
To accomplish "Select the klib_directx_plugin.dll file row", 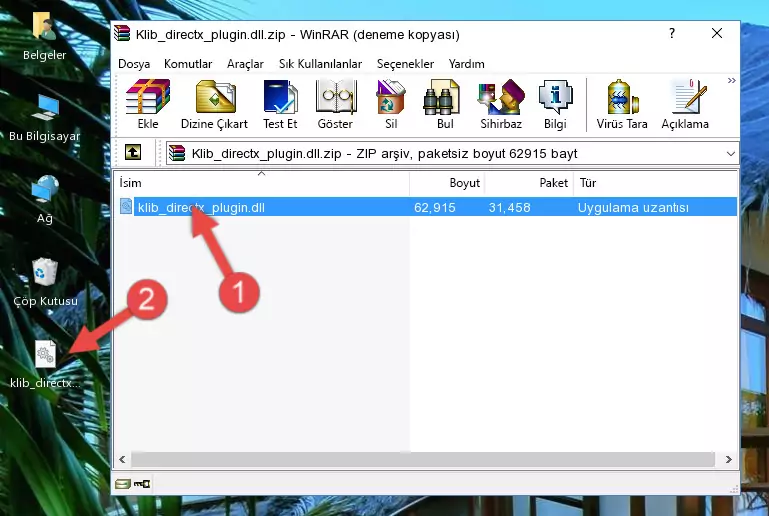I will pos(426,207).
